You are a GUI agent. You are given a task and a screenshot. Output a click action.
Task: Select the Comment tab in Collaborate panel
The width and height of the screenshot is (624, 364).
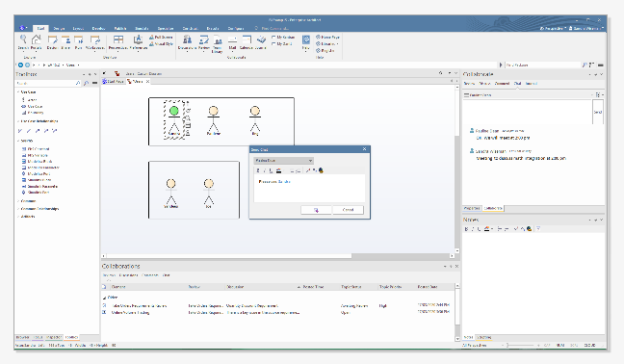click(x=502, y=84)
